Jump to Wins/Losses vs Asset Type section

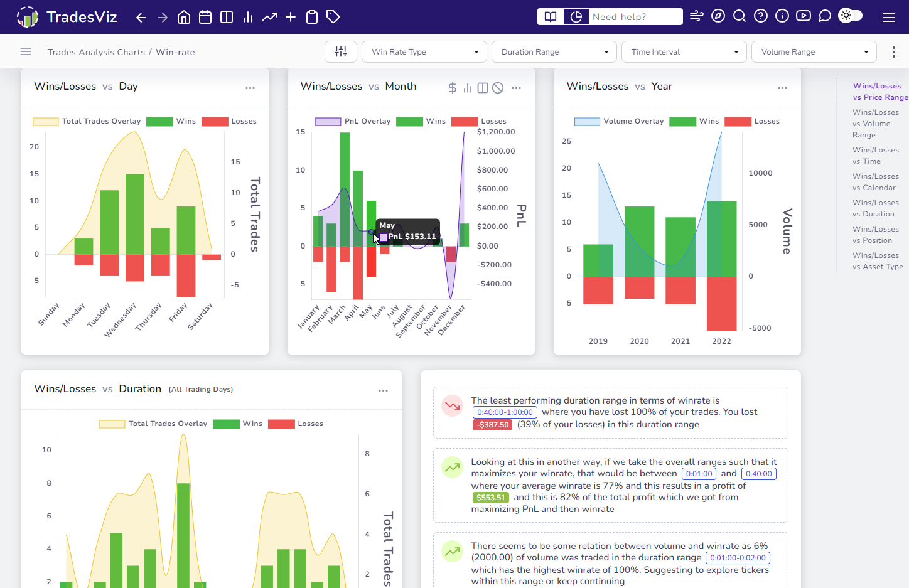(878, 261)
